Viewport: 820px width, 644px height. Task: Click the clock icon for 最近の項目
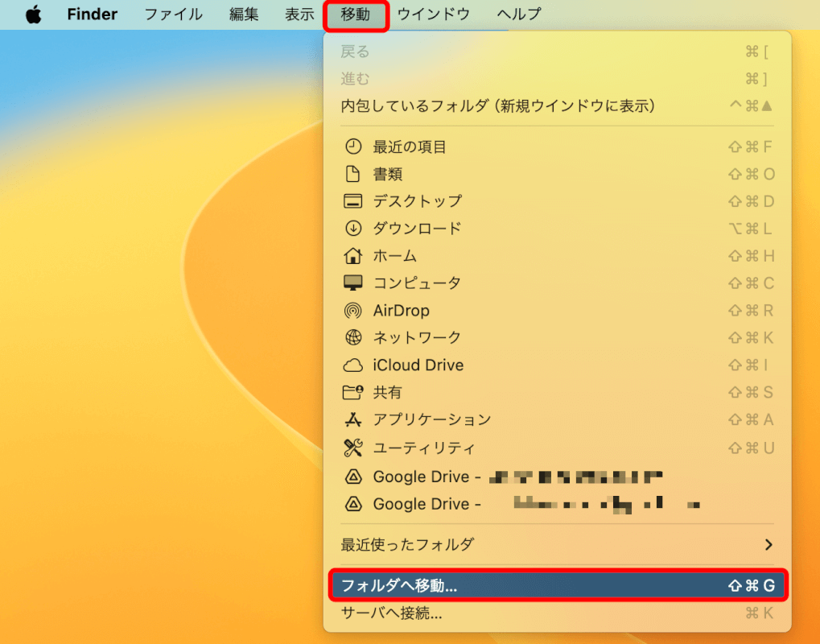point(352,147)
